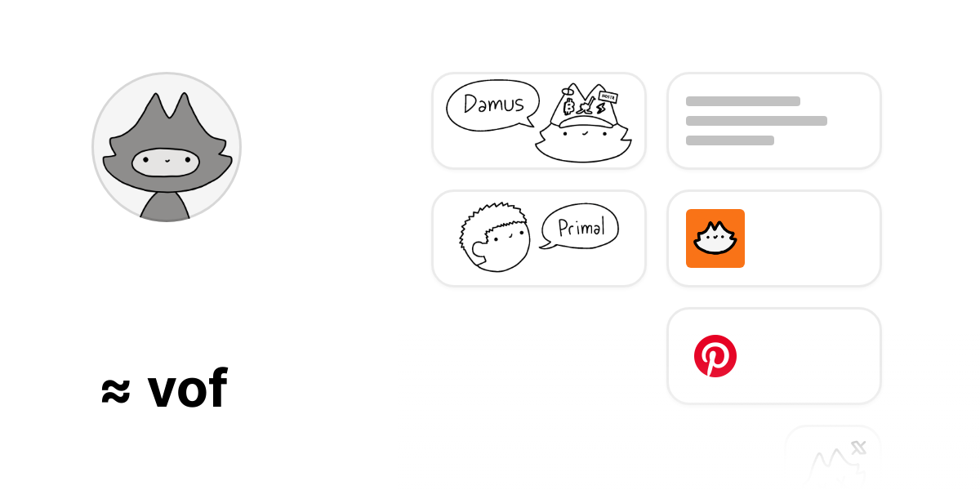Click the longest middle gray placeholder line
The height and width of the screenshot is (490, 980).
[x=756, y=121]
